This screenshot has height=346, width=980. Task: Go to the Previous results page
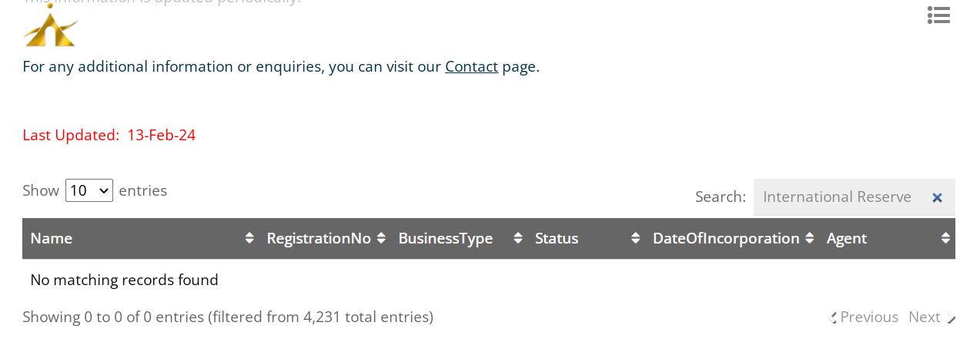[x=863, y=317]
